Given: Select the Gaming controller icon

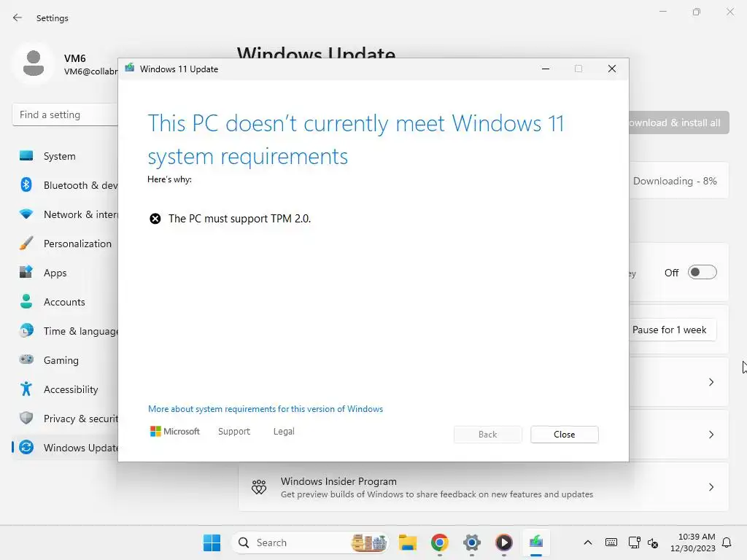Looking at the screenshot, I should [26, 359].
